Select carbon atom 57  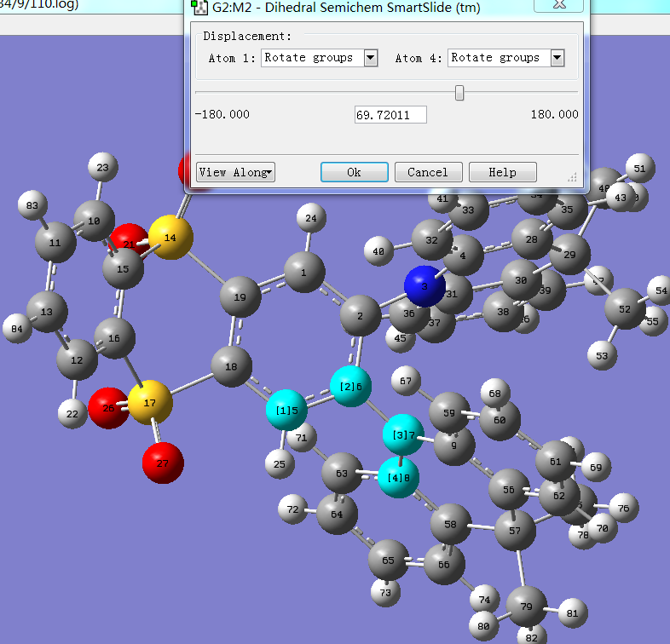pyautogui.click(x=515, y=531)
